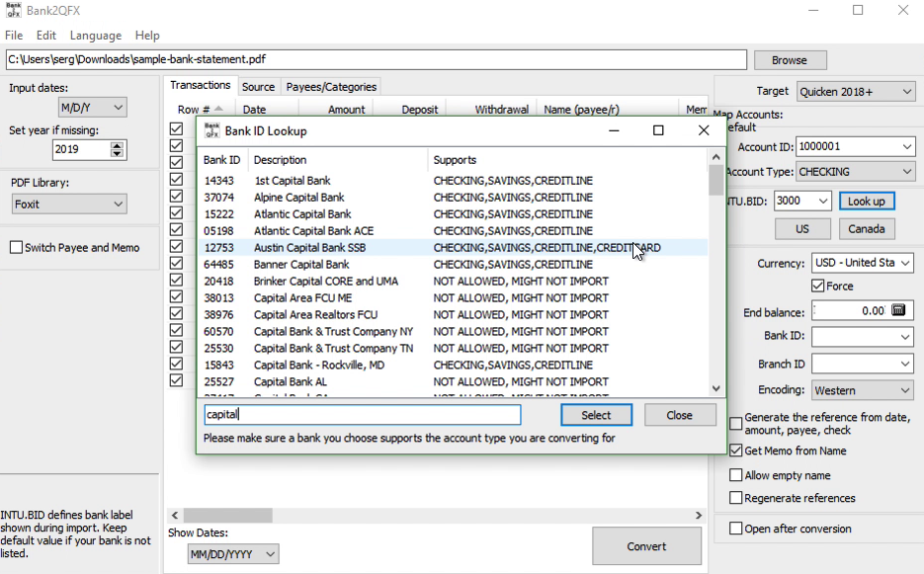Click the Bank ID Lookup dialog icon
The height and width of the screenshot is (574, 924).
tap(211, 130)
